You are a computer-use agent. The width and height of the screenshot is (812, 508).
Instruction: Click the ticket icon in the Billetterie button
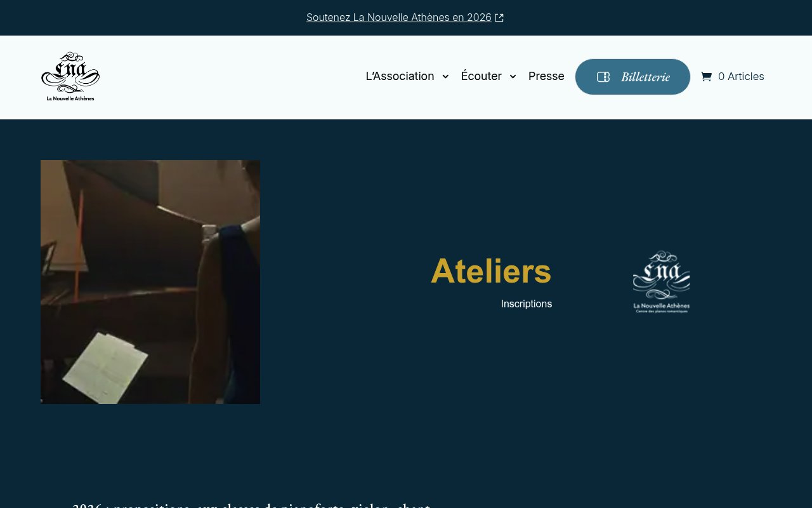pos(603,77)
